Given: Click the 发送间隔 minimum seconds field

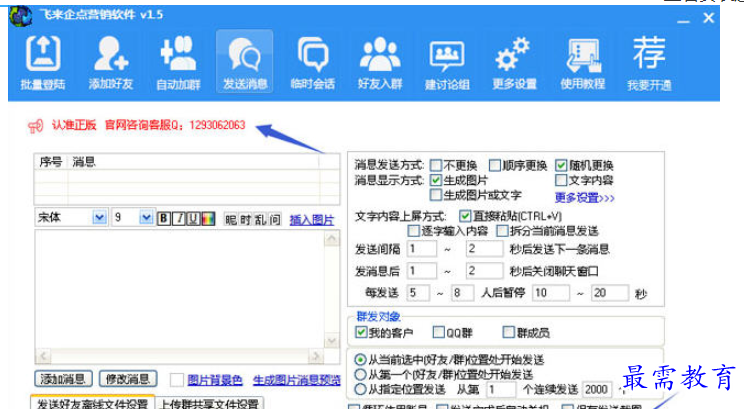Looking at the screenshot, I should pyautogui.click(x=421, y=249).
